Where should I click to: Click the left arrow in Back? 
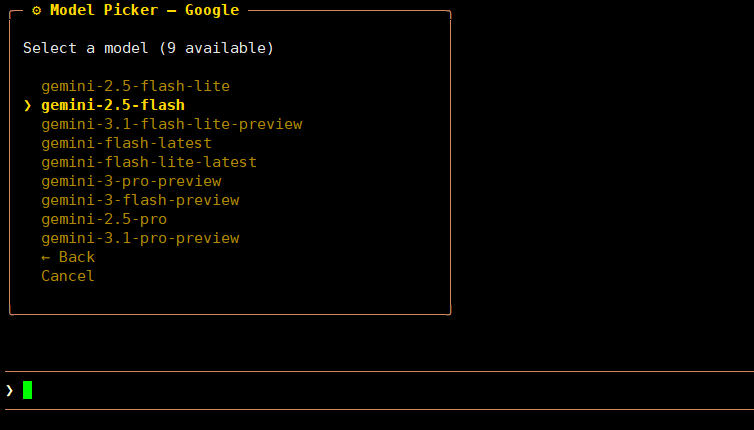pyautogui.click(x=46, y=257)
